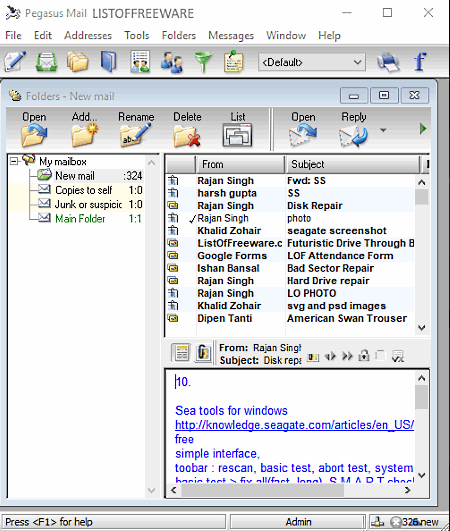450x531 pixels.
Task: Open the File menu
Action: click(14, 35)
